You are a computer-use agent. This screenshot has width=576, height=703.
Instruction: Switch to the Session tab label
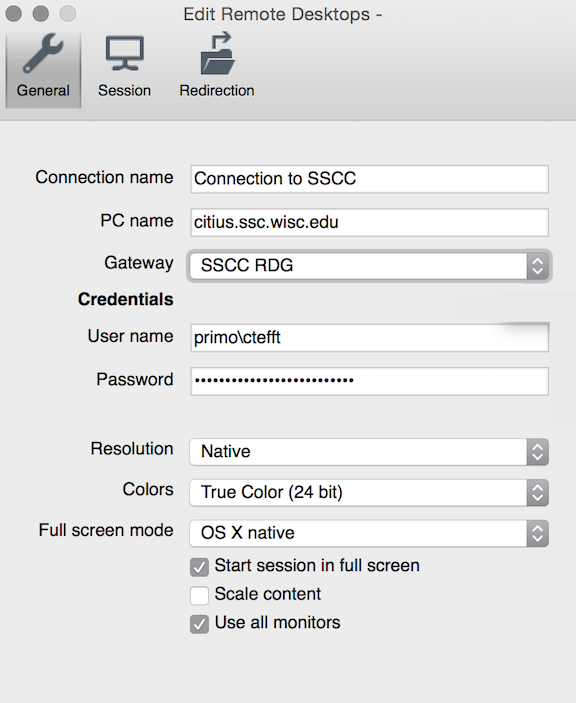(125, 91)
